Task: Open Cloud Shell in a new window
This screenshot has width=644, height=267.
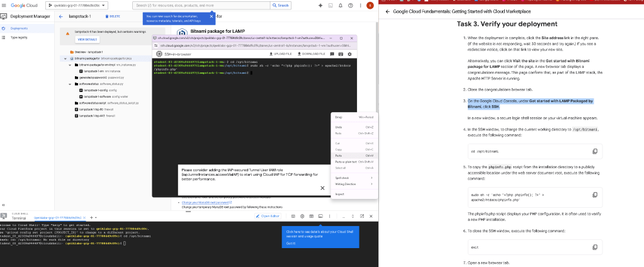Action: [x=362, y=216]
